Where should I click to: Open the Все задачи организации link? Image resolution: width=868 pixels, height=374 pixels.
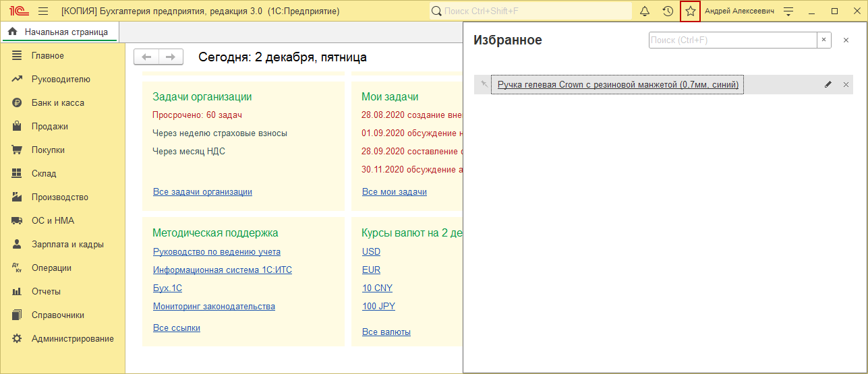202,192
